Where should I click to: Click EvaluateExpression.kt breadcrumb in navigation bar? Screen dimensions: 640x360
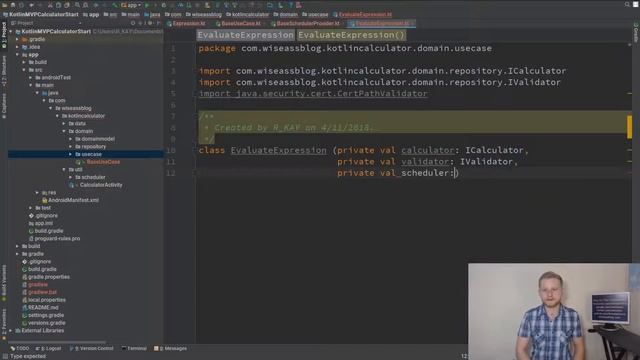point(362,14)
